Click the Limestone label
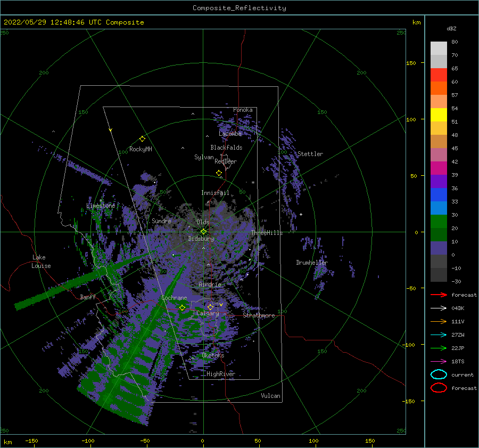The image size is (479, 448). [101, 206]
